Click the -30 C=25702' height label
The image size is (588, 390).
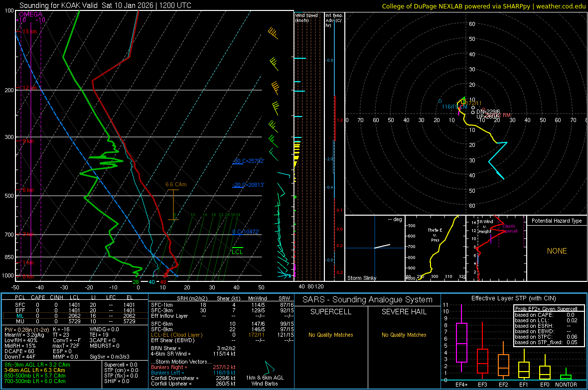point(249,161)
